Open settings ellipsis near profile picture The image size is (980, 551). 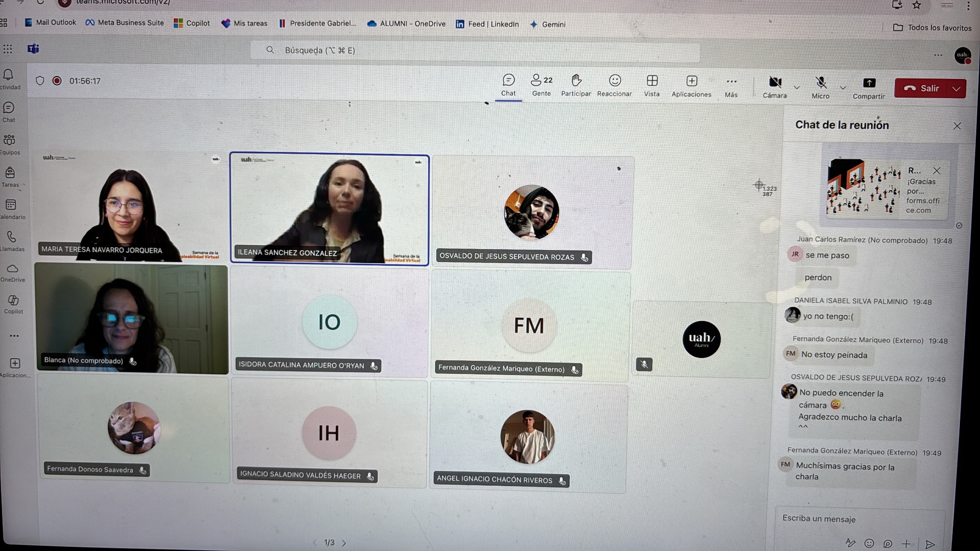pyautogui.click(x=938, y=55)
